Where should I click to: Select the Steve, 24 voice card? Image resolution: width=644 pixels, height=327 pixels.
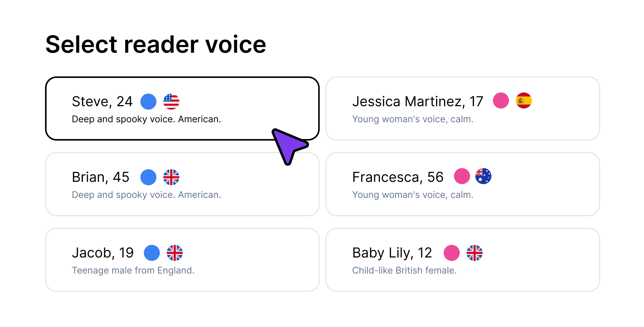click(x=182, y=108)
